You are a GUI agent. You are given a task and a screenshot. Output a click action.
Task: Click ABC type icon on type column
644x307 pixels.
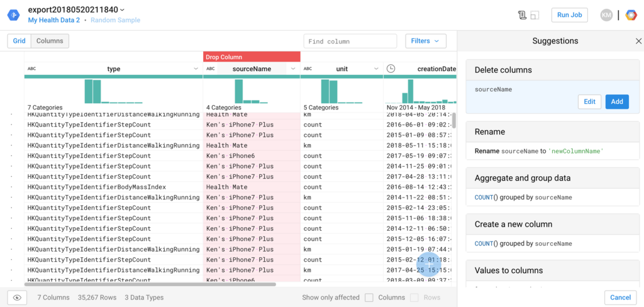click(31, 69)
